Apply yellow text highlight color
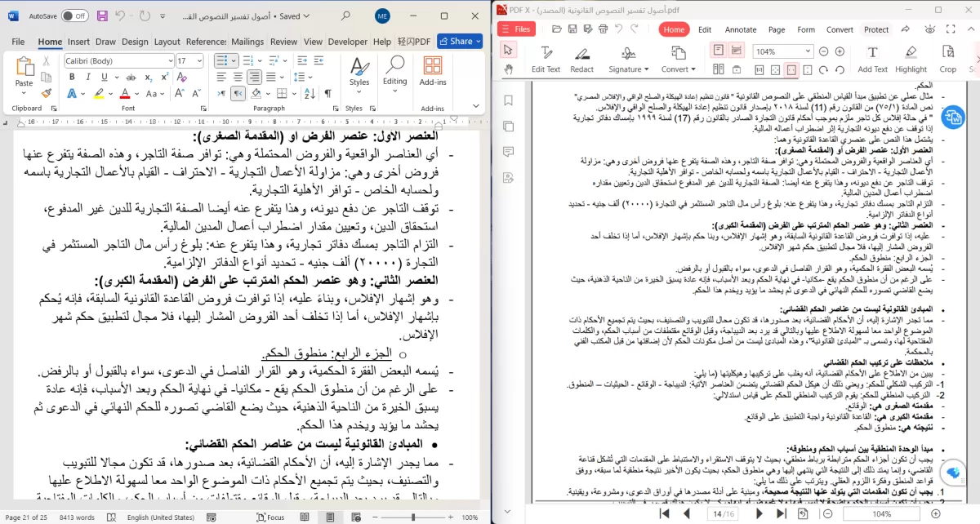The width and height of the screenshot is (980, 524). pos(97,93)
